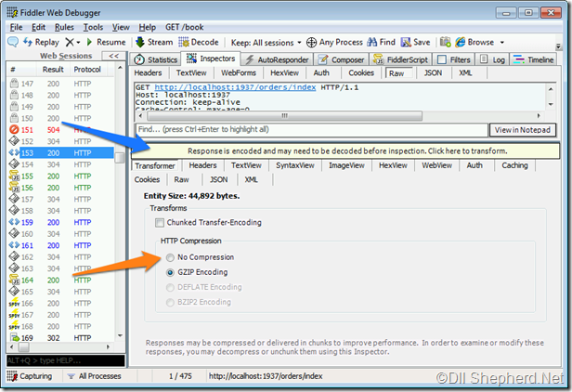
Task: Open the response Caching tab
Action: (x=514, y=165)
